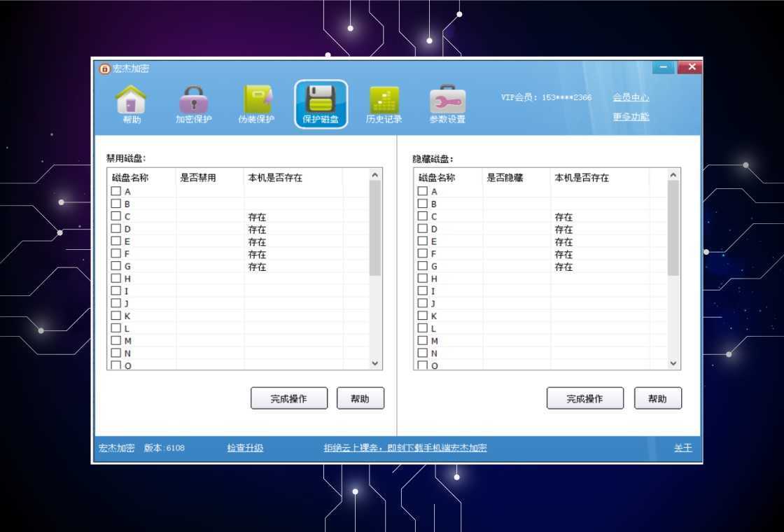
Task: Open 更多功能
Action: (x=631, y=116)
